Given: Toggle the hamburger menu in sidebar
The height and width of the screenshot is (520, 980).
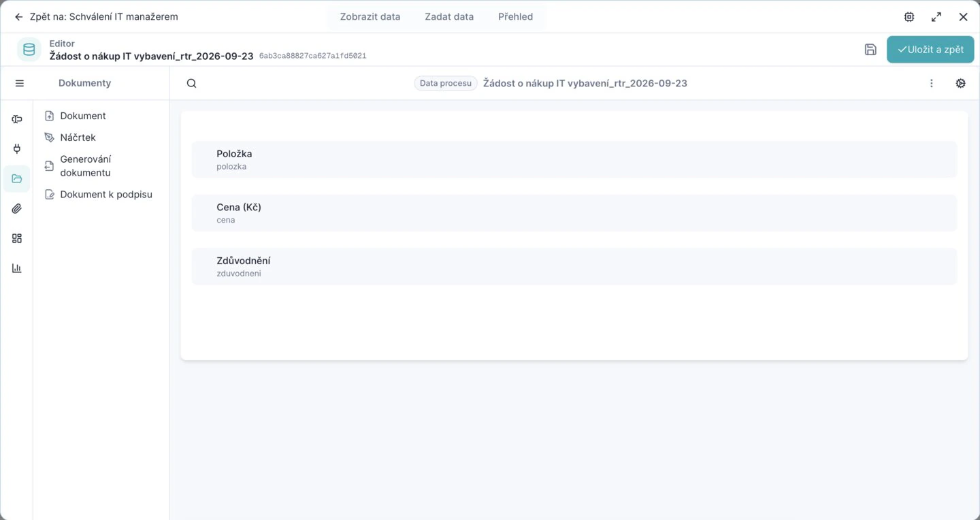Looking at the screenshot, I should tap(20, 83).
